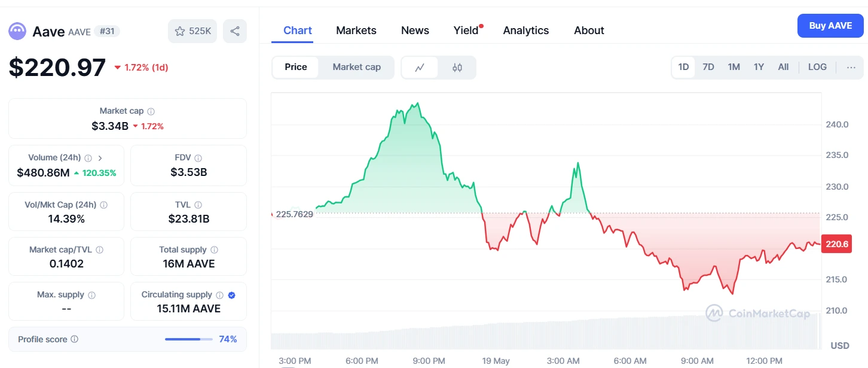
Task: Add Aave to watchlist via star button
Action: [192, 31]
